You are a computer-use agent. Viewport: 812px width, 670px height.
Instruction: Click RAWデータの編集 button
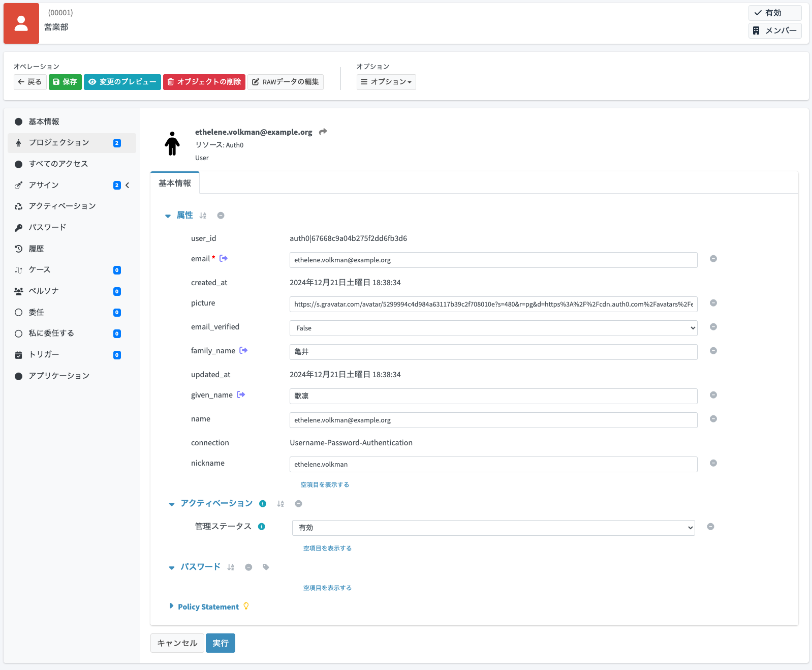(286, 82)
